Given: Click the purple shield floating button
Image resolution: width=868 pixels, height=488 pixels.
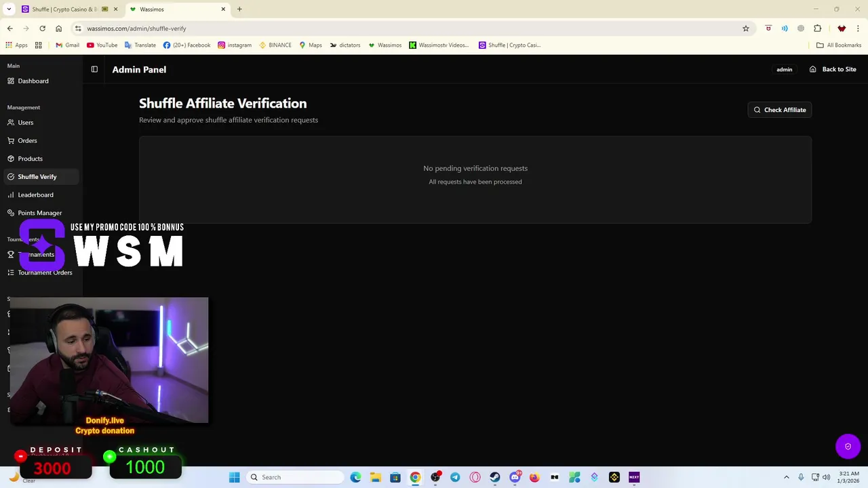Looking at the screenshot, I should [848, 447].
